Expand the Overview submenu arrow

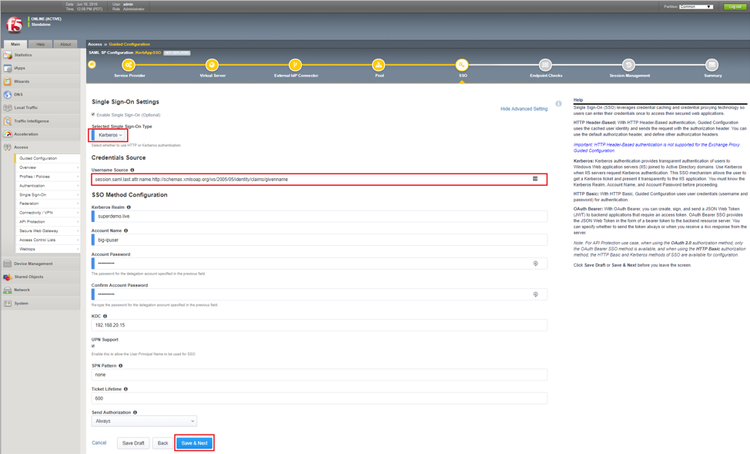point(77,167)
